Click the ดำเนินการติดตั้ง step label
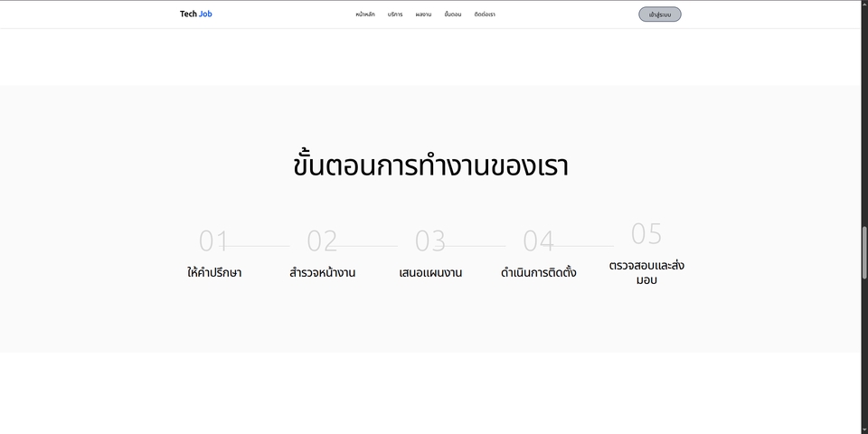 tap(538, 272)
